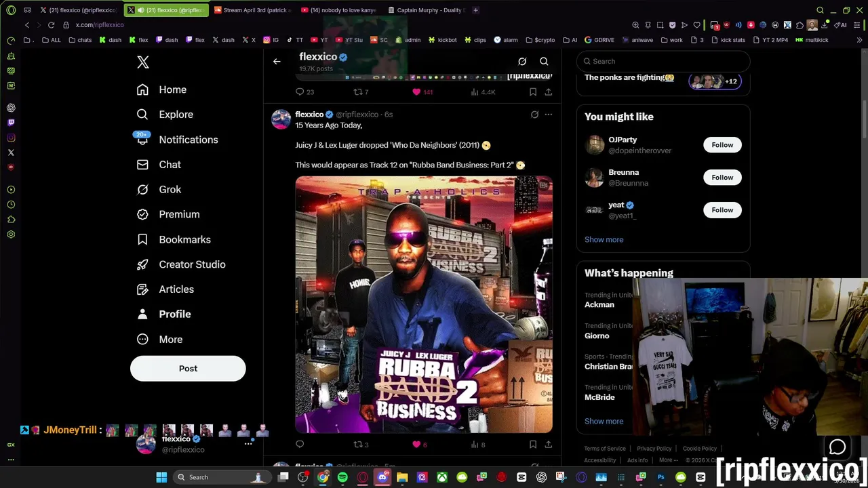Open Cookie Policy footer link
Screen dimensions: 868x488
coord(699,449)
